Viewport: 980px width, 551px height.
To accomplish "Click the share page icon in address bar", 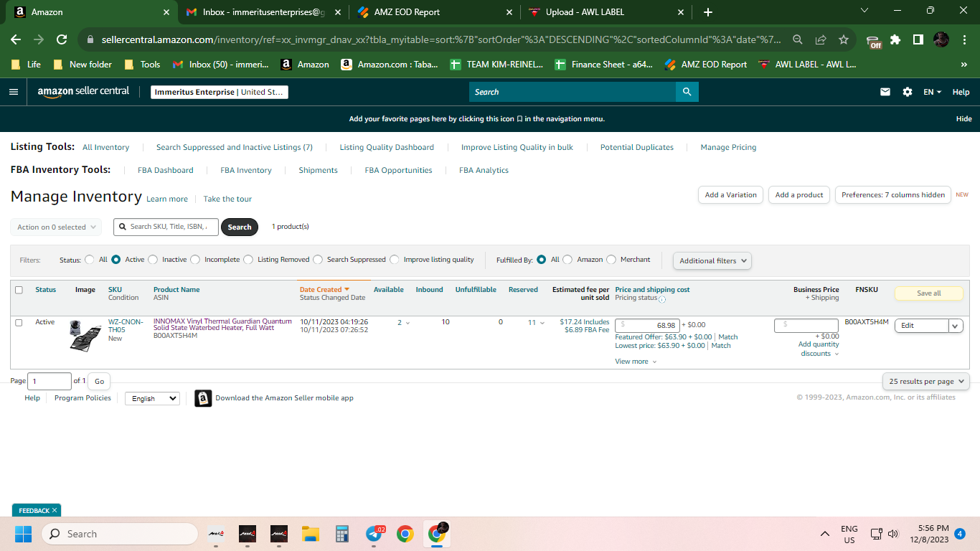I will [x=821, y=39].
